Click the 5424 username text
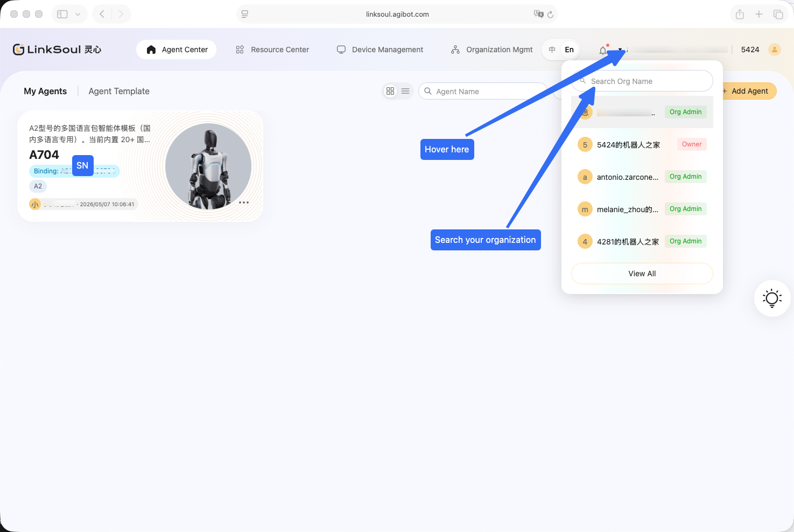The image size is (794, 532). [750, 50]
